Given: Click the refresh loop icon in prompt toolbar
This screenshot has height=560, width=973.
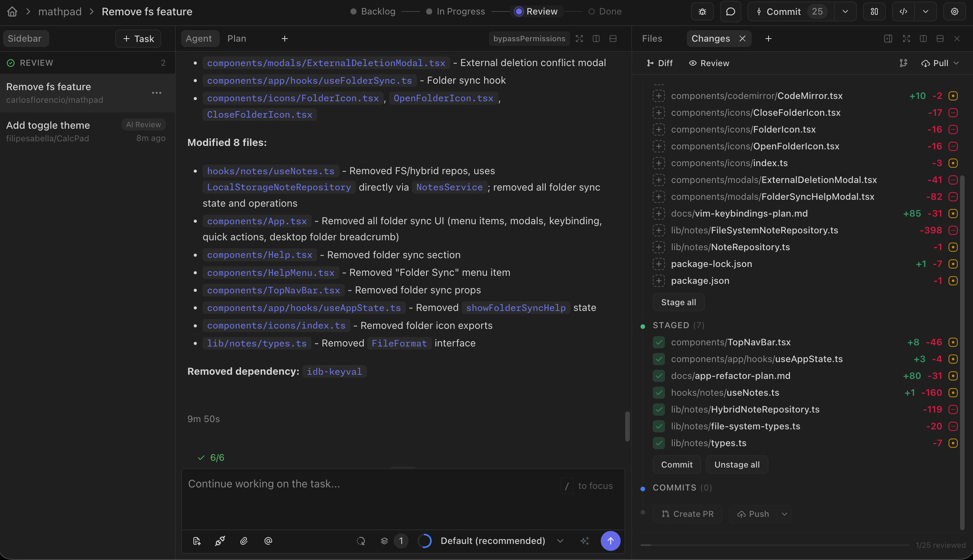Looking at the screenshot, I should (360, 541).
